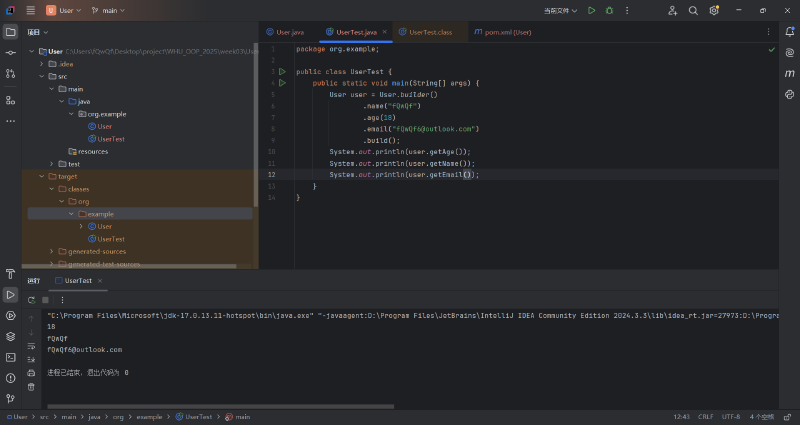Click the project tree horizontal scrollbar

click(x=129, y=266)
